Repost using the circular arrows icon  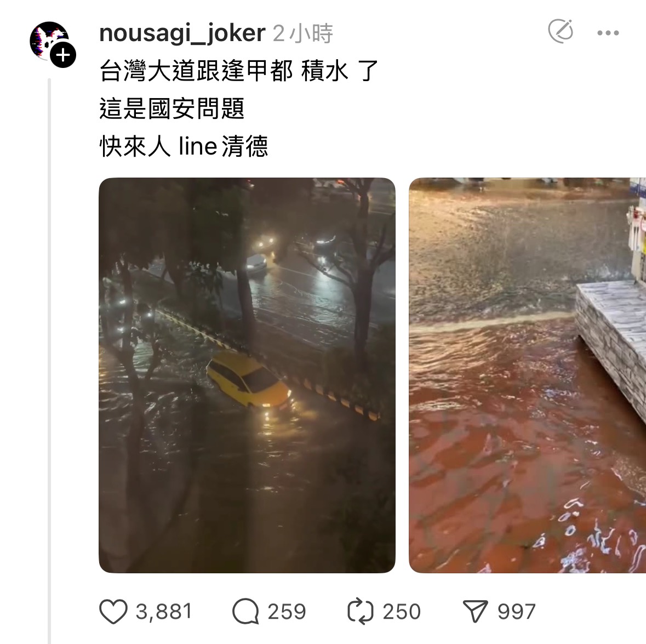(360, 612)
